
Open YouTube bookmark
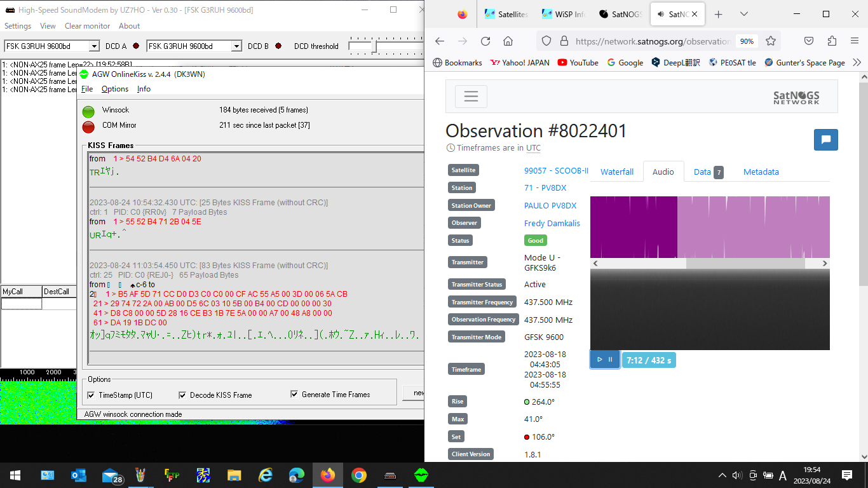pyautogui.click(x=578, y=62)
